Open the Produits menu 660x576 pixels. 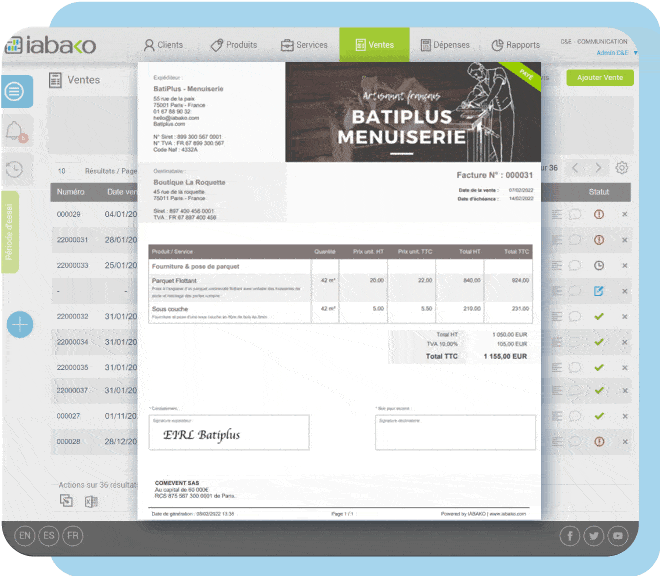click(x=234, y=45)
